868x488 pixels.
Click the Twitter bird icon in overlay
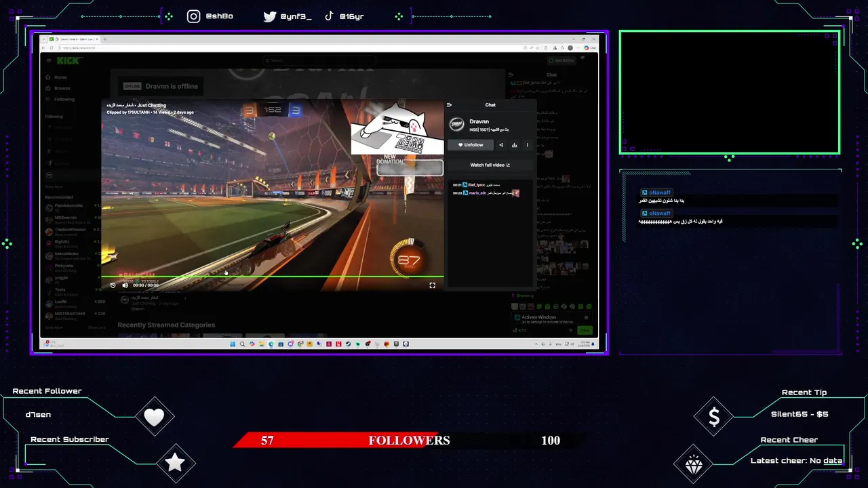[270, 16]
